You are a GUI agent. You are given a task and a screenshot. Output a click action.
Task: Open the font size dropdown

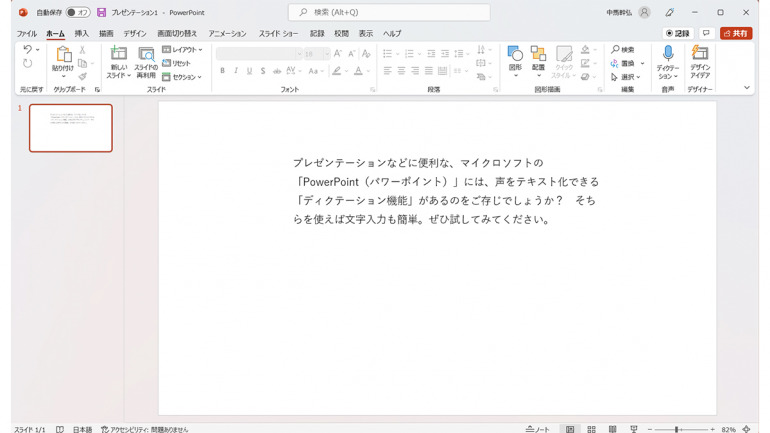tap(327, 54)
